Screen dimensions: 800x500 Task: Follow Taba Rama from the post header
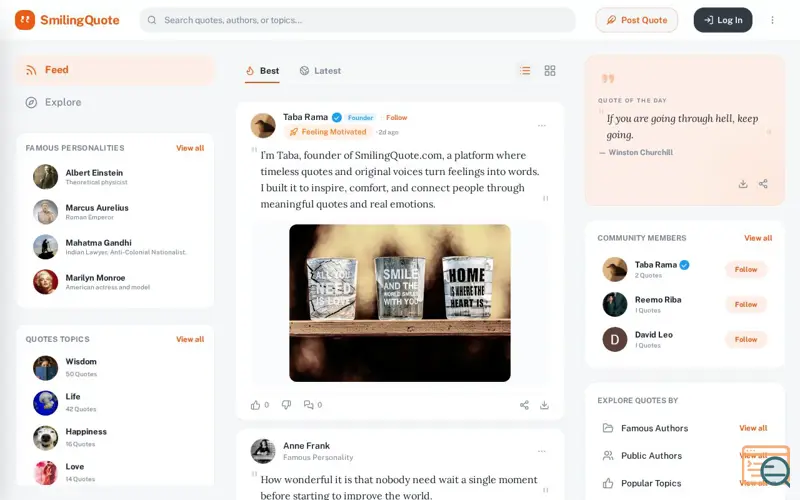pyautogui.click(x=396, y=117)
